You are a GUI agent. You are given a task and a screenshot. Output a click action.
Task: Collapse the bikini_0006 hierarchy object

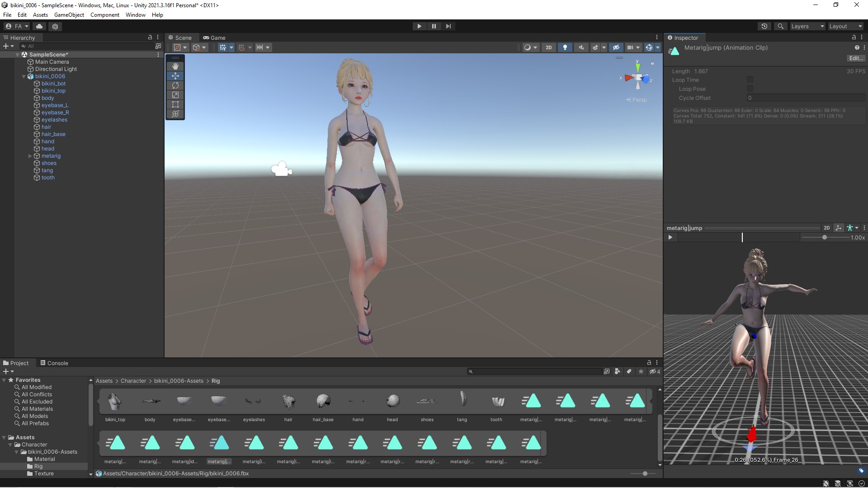click(24, 76)
